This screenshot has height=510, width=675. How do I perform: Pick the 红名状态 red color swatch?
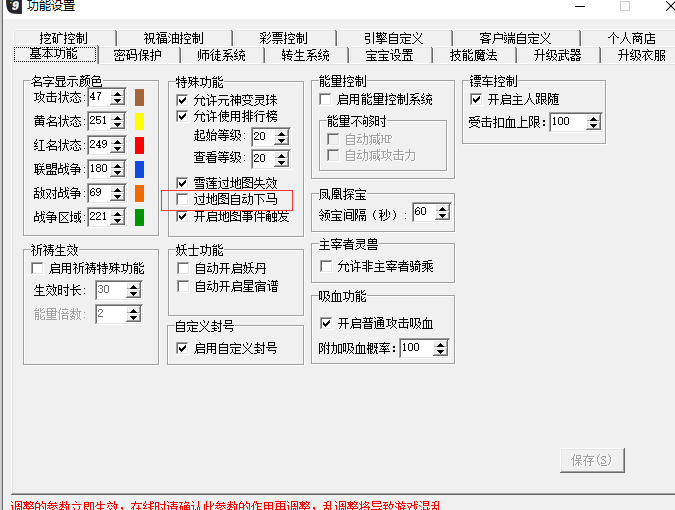point(139,145)
